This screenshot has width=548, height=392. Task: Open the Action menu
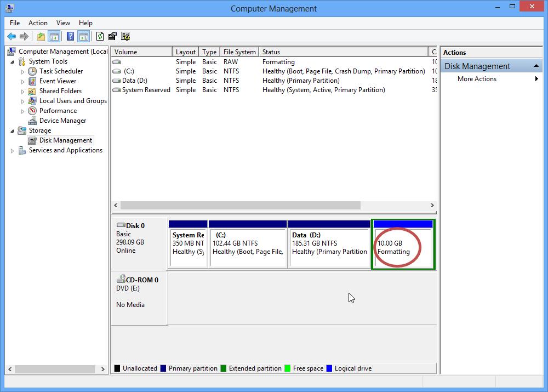point(38,23)
